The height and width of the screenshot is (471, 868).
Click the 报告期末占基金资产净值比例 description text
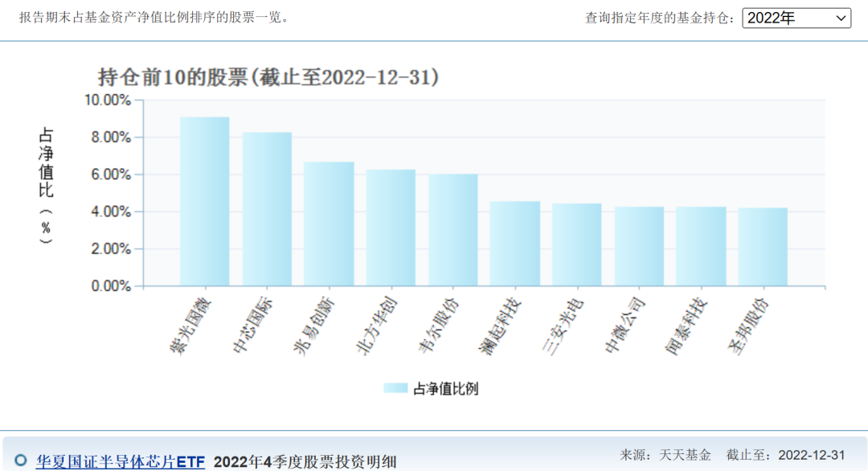154,17
